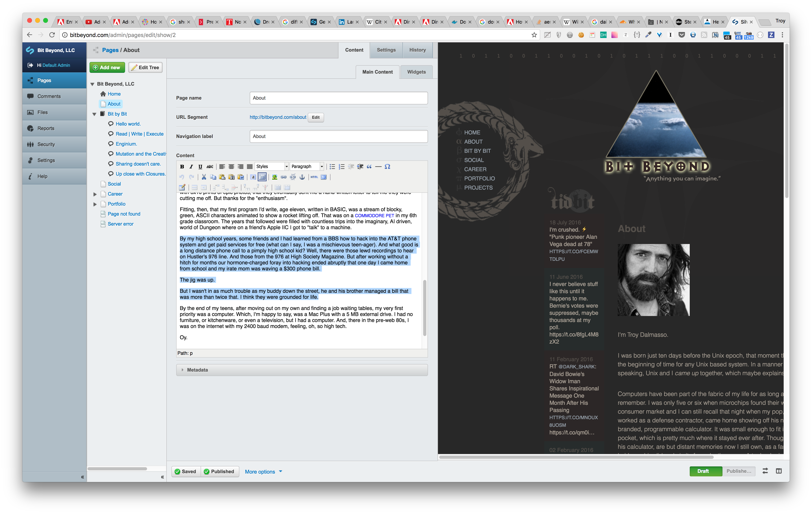Image resolution: width=812 pixels, height=514 pixels.
Task: Click the Add new button
Action: click(x=107, y=67)
